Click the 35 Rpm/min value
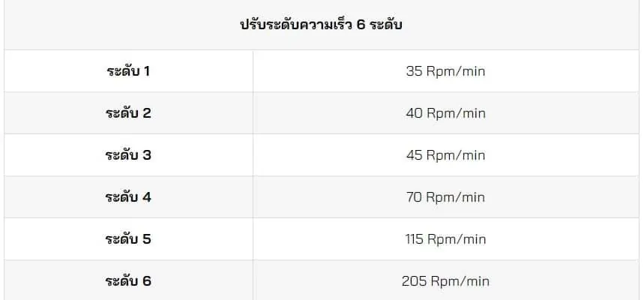 point(445,71)
